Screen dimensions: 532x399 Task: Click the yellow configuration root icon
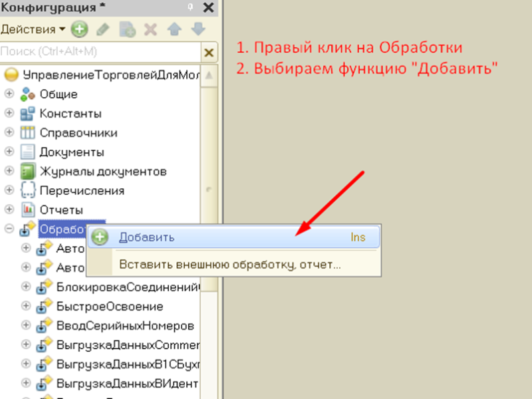click(11, 74)
